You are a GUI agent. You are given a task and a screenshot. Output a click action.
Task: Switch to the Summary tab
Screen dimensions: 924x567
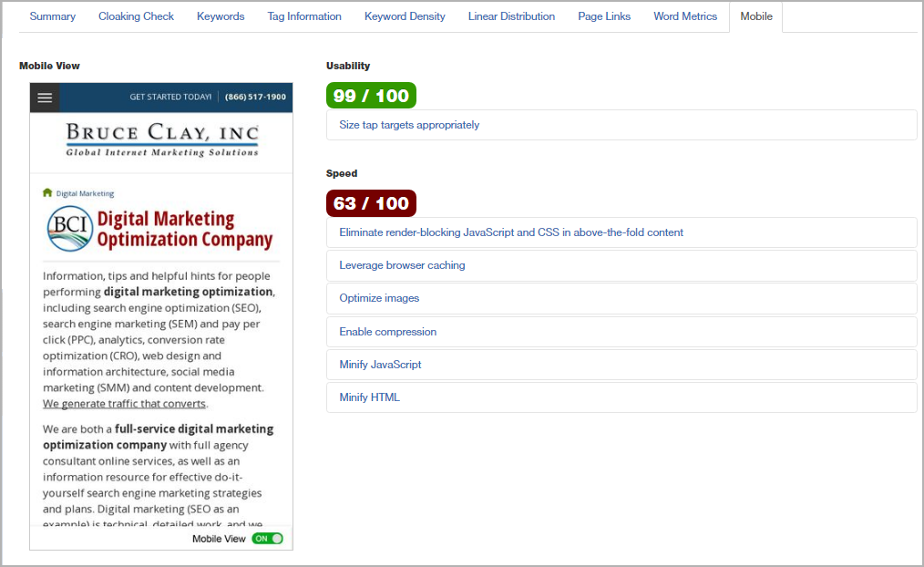(x=53, y=16)
